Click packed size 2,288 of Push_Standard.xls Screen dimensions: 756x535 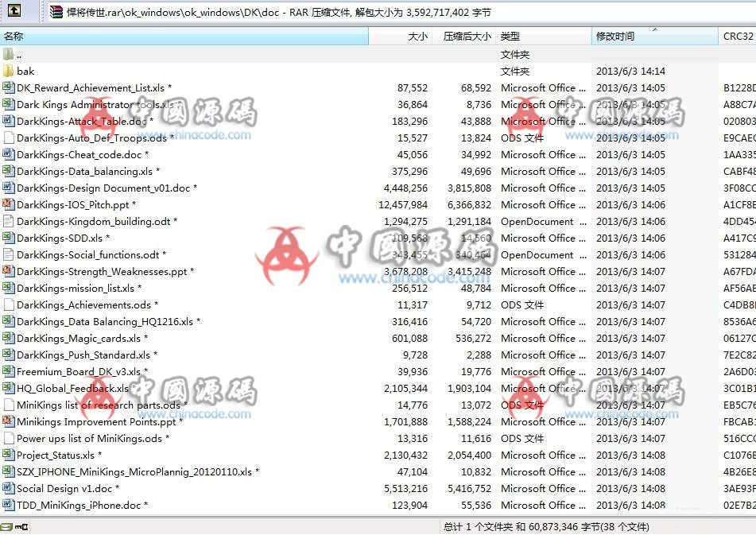point(479,355)
